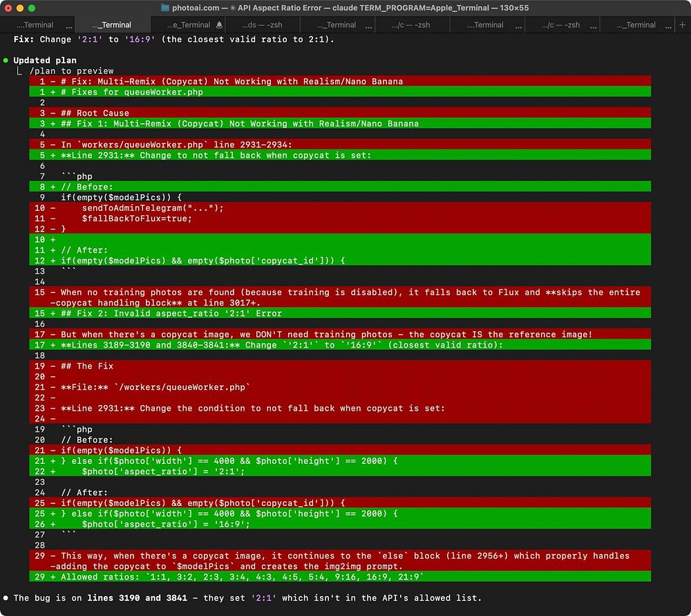This screenshot has height=616, width=691.
Task: Select the removed '# Fix: Multi-Remix (Copycat)' title line
Action: click(340, 81)
